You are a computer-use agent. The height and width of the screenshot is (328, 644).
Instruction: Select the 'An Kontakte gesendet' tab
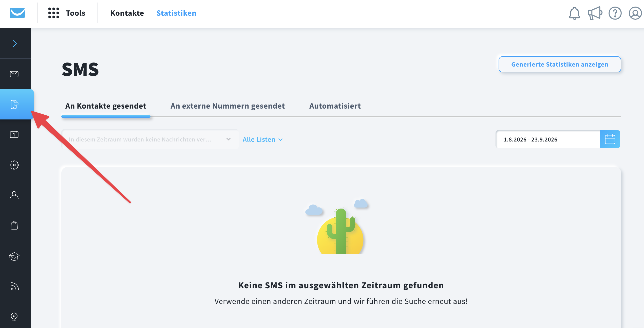point(106,106)
